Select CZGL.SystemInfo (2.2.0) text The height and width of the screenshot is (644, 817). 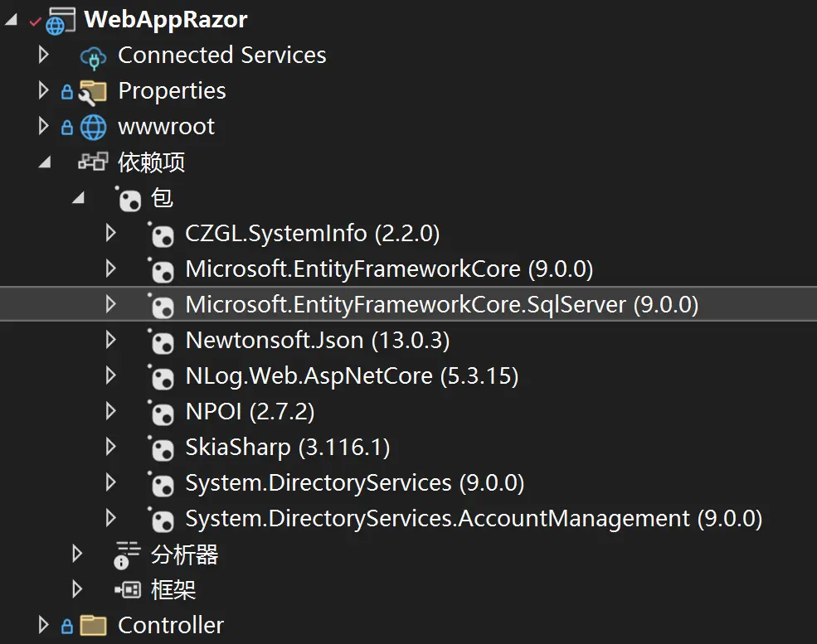click(313, 233)
